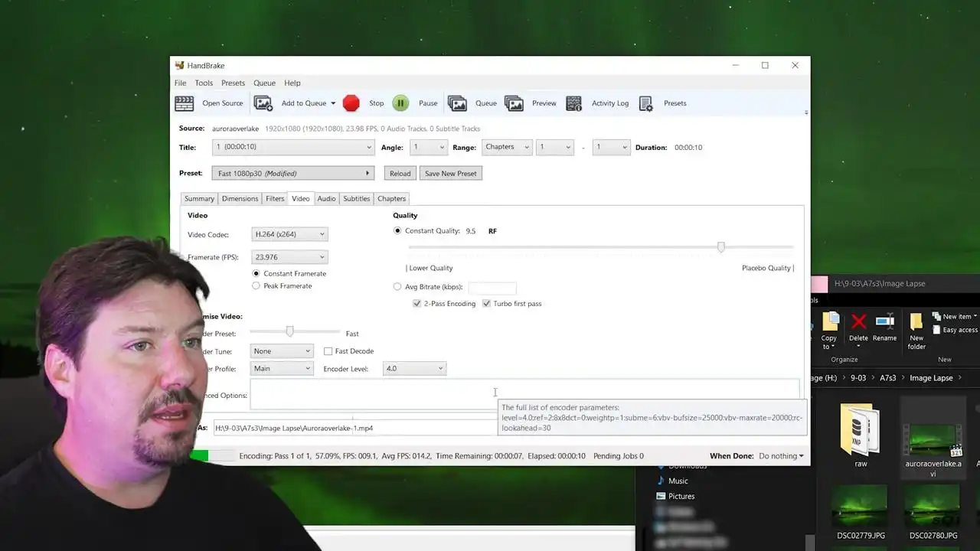The height and width of the screenshot is (551, 980).
Task: Click the Copy to icon in Explorer ribbon
Action: (830, 322)
